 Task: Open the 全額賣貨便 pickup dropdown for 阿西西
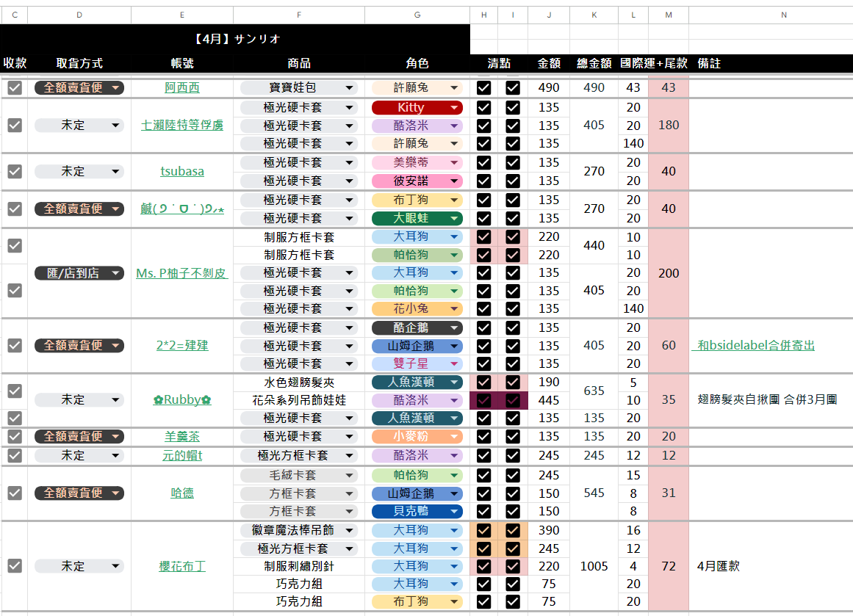pos(79,87)
